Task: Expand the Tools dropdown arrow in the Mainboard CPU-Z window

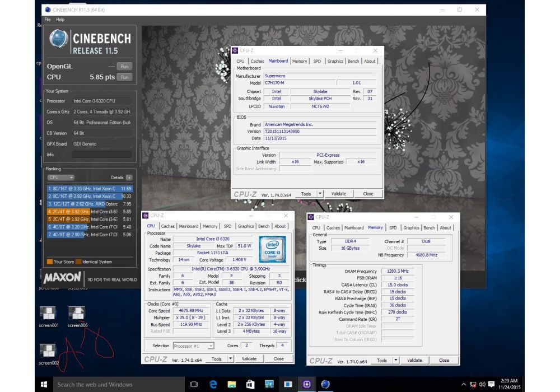Action: coord(320,194)
